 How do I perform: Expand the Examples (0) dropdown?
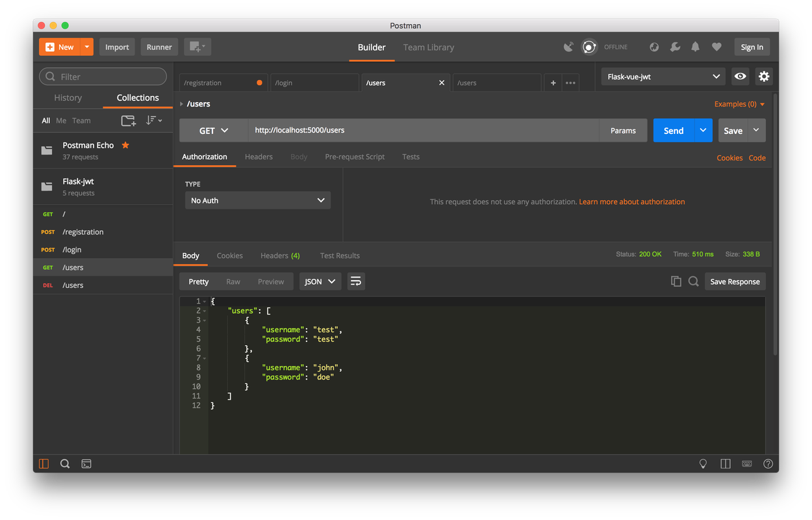[739, 104]
